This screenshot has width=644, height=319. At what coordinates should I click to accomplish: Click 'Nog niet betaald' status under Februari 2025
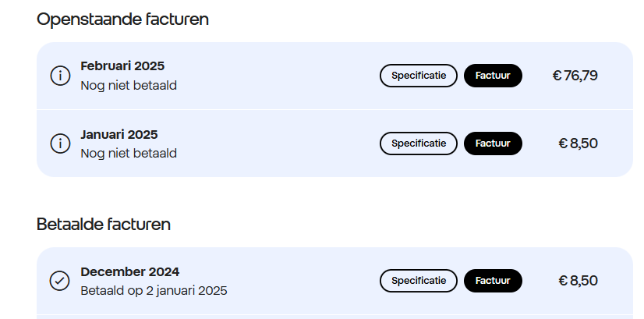[x=129, y=86]
